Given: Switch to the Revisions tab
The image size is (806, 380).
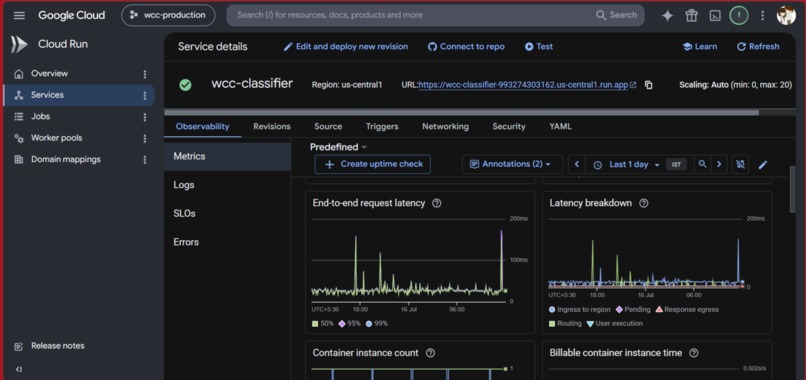Looking at the screenshot, I should [x=272, y=126].
